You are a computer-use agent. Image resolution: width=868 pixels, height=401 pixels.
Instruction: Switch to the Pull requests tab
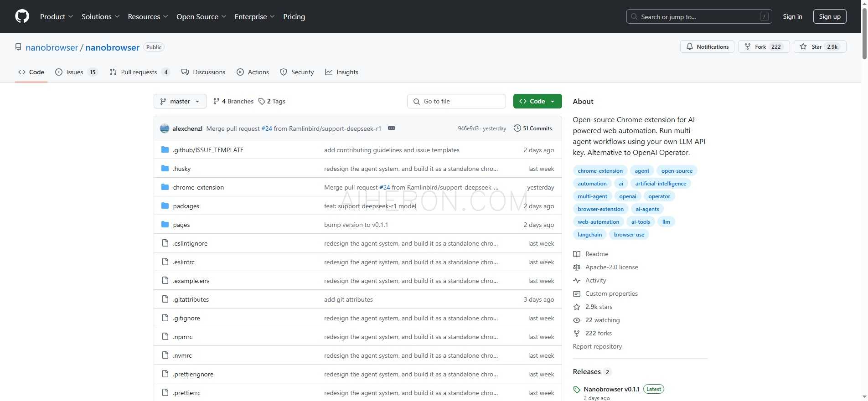(x=139, y=72)
